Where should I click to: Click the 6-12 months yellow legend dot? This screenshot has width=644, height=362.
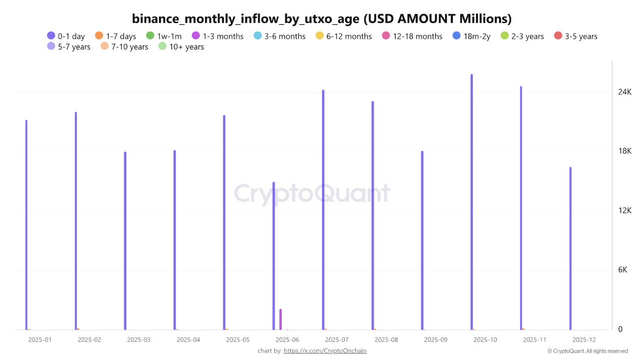point(319,36)
